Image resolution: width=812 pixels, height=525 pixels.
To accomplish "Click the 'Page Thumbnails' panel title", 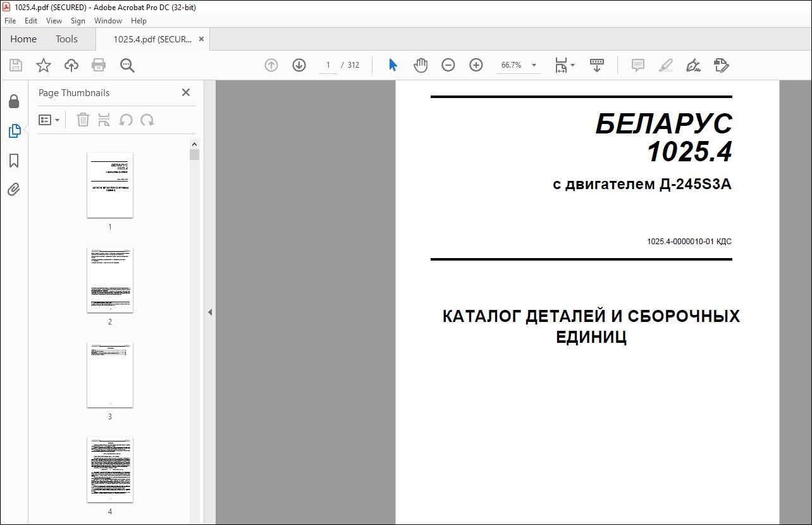I will click(x=74, y=92).
